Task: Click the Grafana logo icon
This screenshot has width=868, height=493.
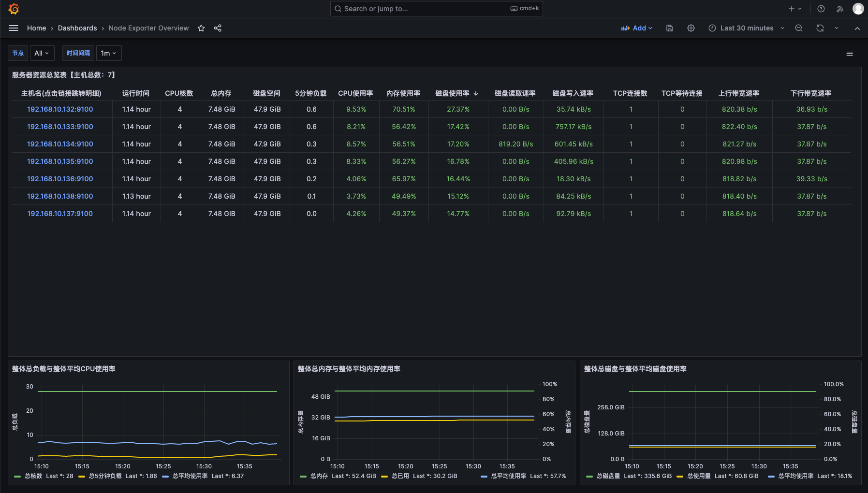Action: point(14,9)
